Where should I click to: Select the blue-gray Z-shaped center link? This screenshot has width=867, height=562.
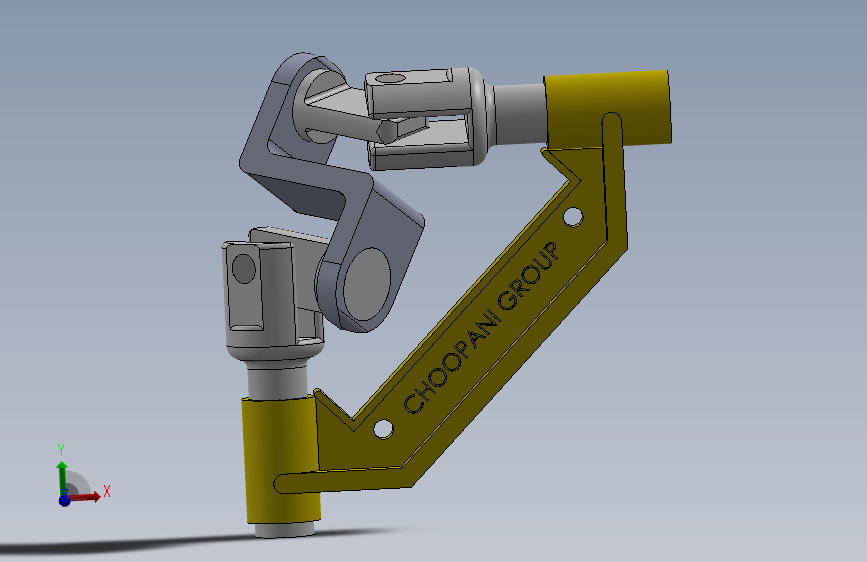click(332, 194)
